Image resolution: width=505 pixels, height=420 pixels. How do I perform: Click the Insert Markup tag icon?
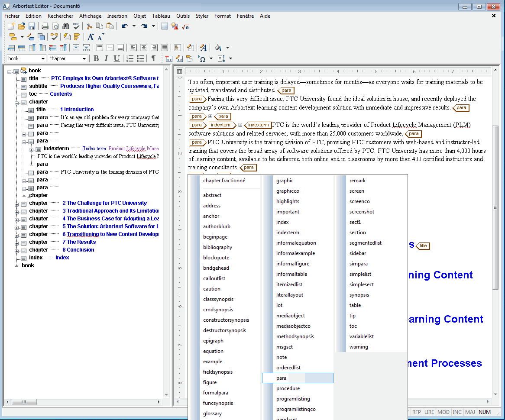coord(13,37)
